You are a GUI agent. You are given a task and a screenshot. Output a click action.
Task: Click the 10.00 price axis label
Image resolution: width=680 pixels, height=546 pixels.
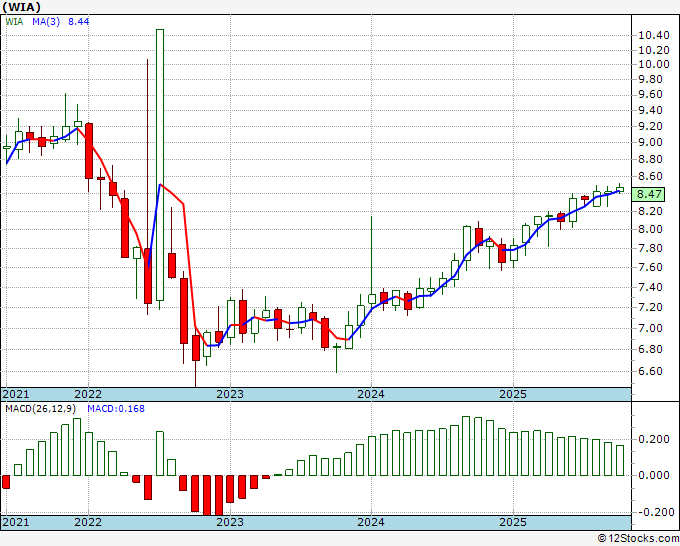pyautogui.click(x=654, y=64)
